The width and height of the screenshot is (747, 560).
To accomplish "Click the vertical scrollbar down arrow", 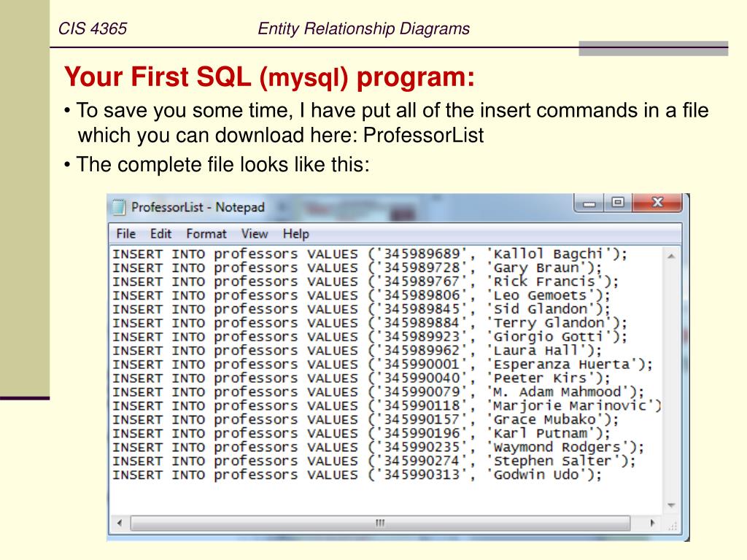I will [671, 505].
